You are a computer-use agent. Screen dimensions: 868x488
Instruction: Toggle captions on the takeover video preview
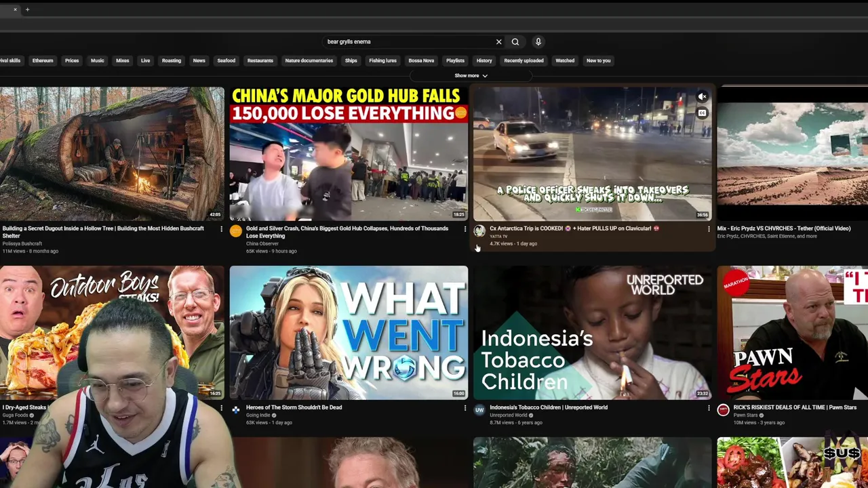[702, 113]
